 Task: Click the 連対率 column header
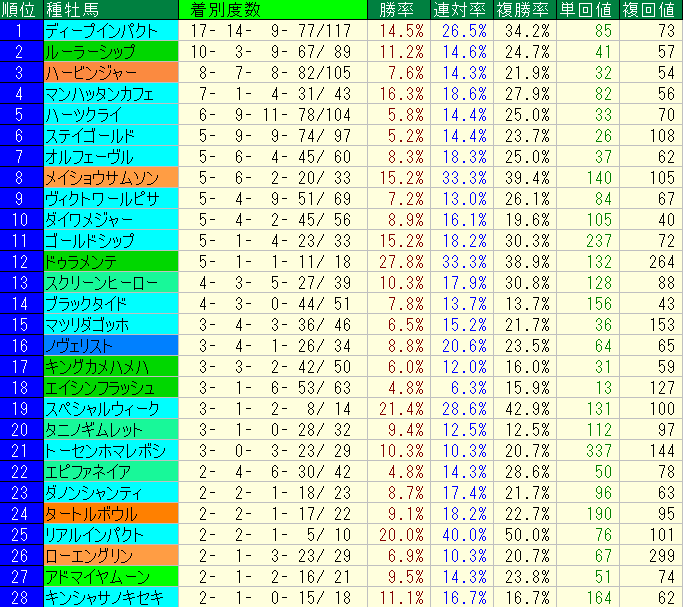[462, 10]
